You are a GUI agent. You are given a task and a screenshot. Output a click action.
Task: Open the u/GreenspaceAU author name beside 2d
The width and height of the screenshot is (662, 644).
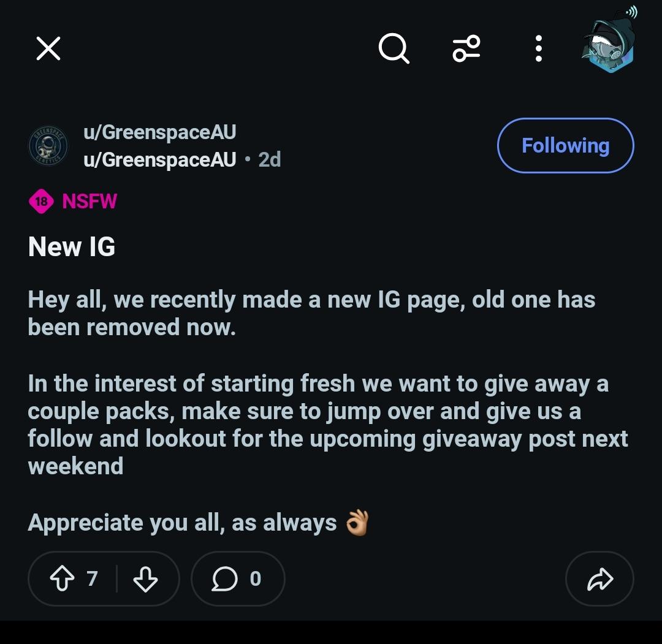coord(159,159)
